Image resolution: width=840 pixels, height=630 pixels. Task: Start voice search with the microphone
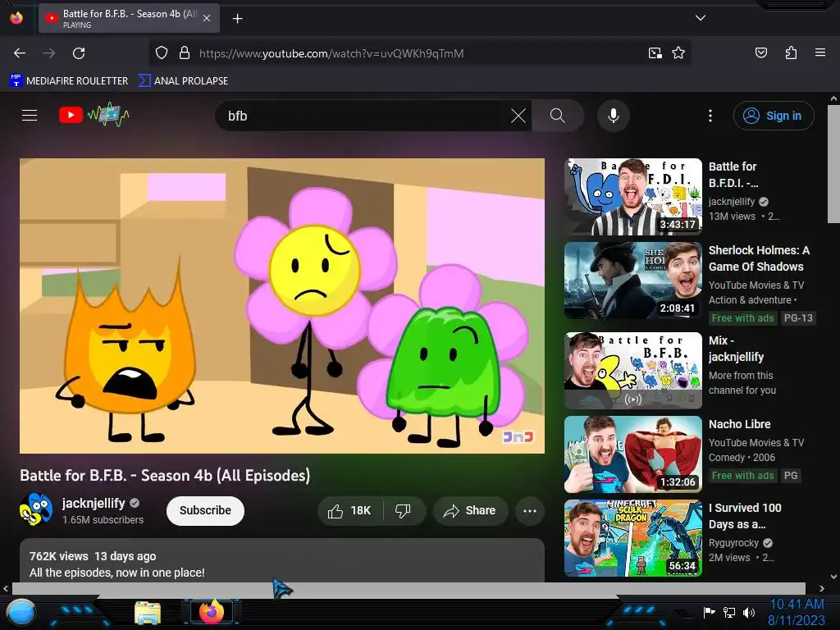tap(614, 116)
